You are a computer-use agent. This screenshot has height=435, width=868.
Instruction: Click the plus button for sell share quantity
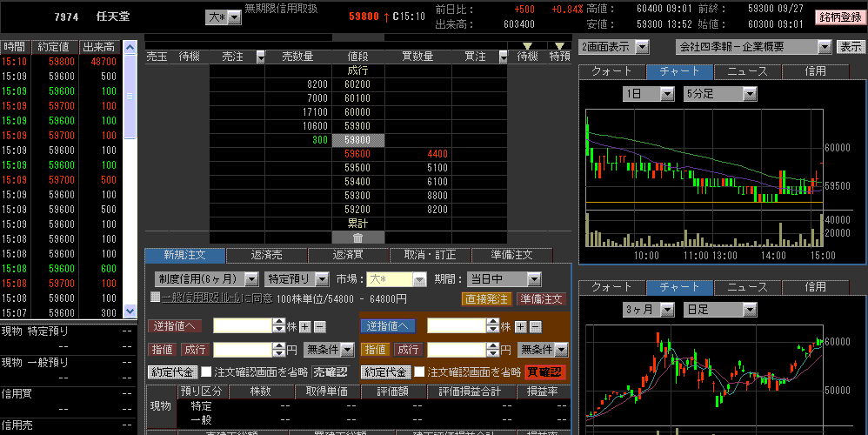[x=304, y=326]
